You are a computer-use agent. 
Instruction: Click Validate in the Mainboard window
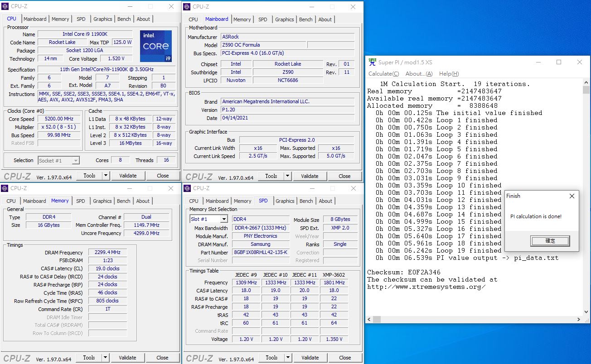coord(310,176)
